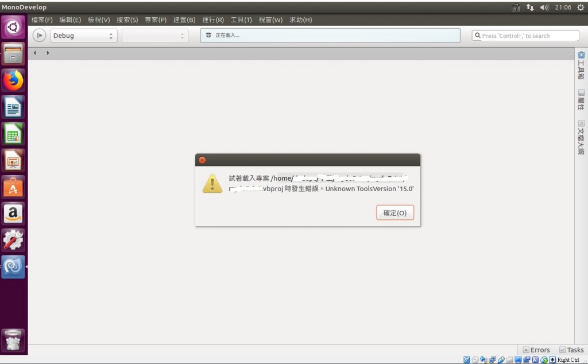Click the search field 'Press Control+, to search'
The image size is (588, 364).
coord(525,36)
